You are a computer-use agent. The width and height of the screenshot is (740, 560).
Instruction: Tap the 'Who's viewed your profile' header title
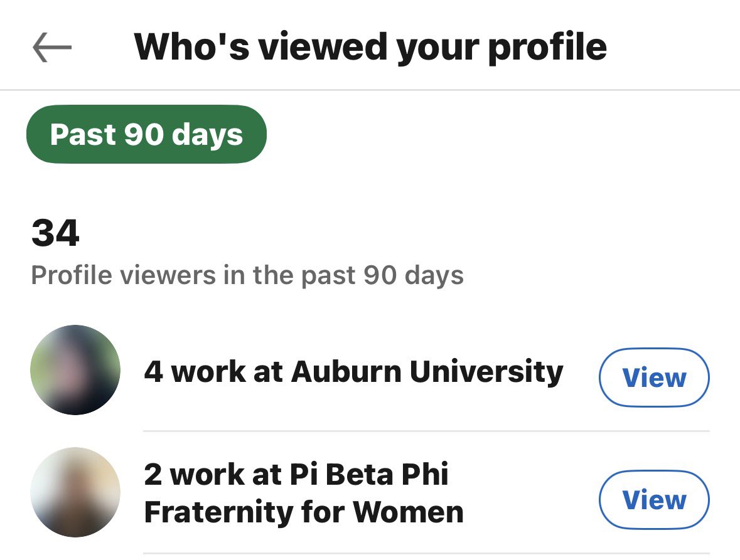point(370,47)
